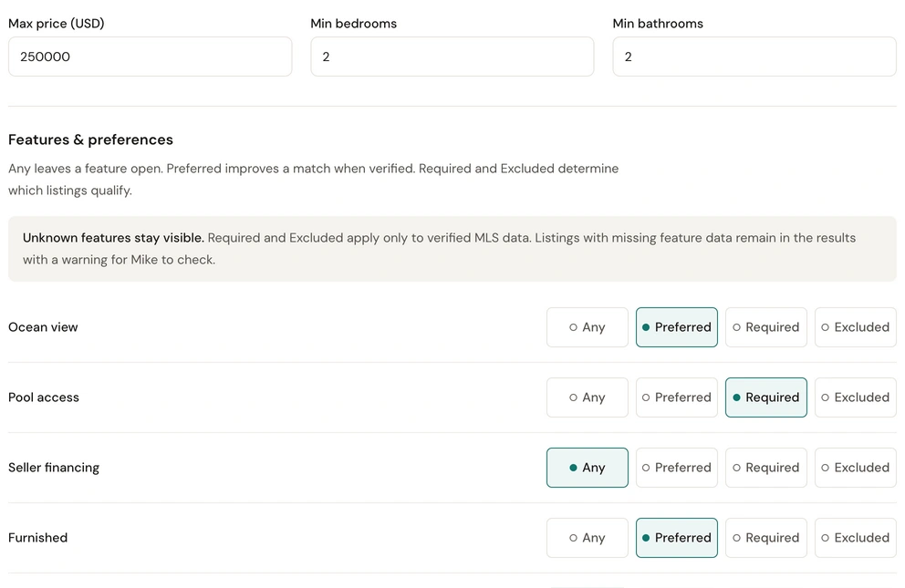Mark Seller financing as Preferred
The height and width of the screenshot is (588, 905).
[676, 468]
